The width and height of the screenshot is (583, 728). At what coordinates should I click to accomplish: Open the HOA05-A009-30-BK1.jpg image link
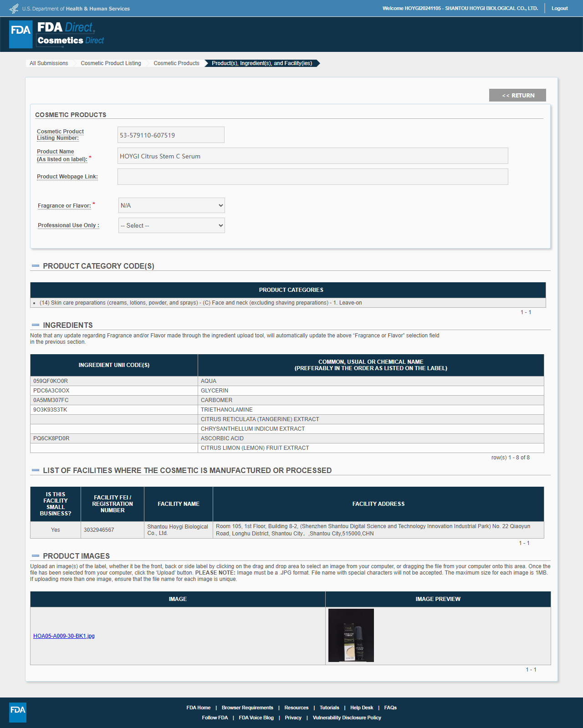pyautogui.click(x=64, y=636)
